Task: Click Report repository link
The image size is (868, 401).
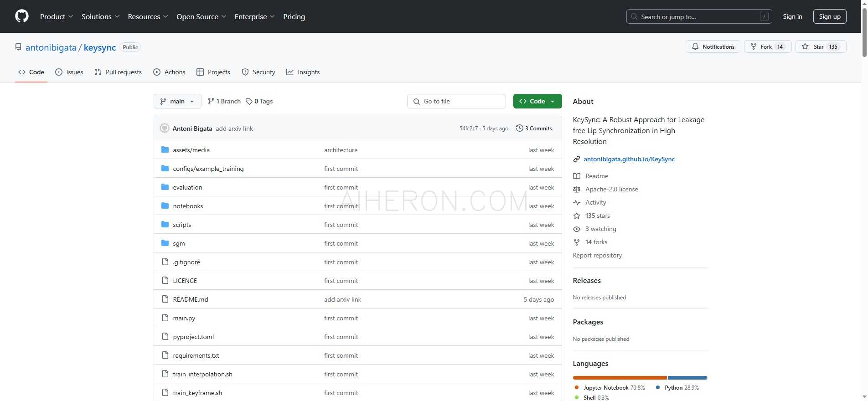Action: [597, 255]
